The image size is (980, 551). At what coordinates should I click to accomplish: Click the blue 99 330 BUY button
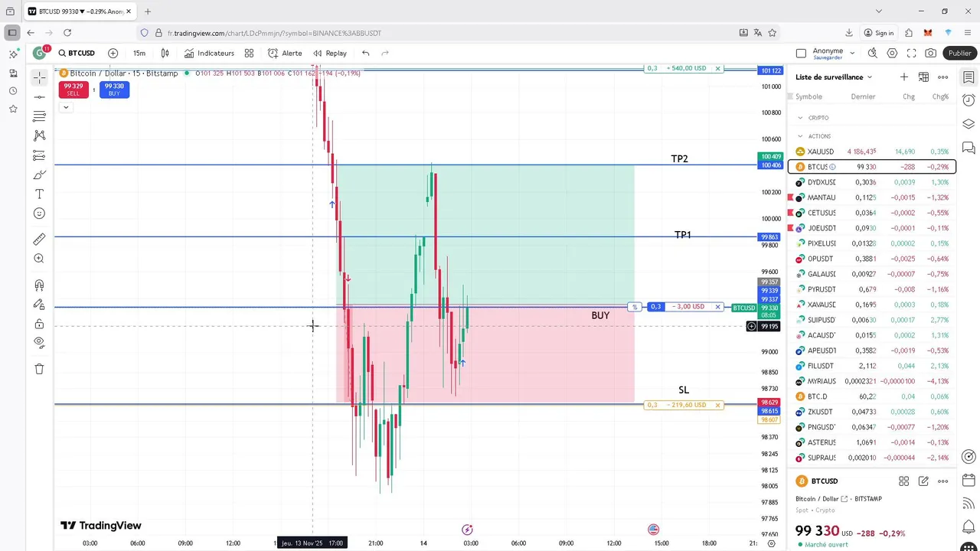pyautogui.click(x=114, y=90)
